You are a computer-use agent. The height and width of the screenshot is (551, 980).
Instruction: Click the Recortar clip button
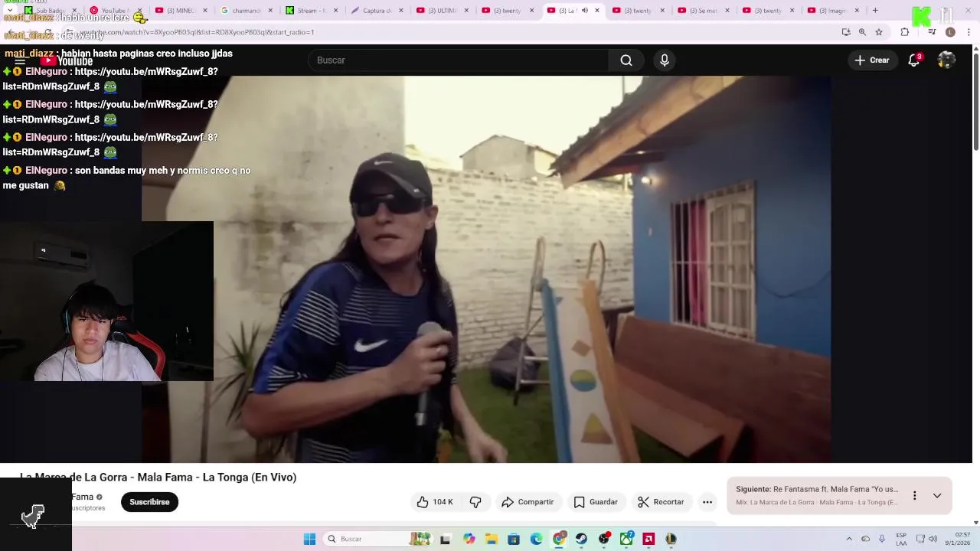661,502
